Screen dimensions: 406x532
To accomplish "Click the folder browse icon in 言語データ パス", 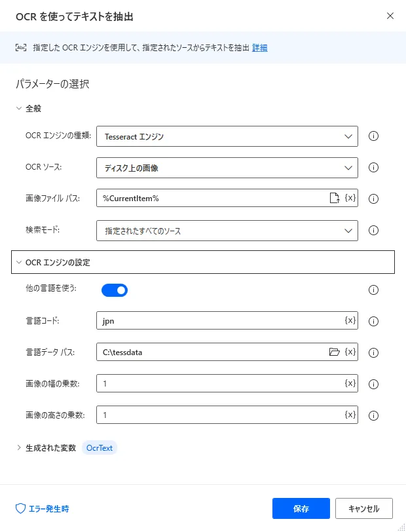I will (335, 352).
